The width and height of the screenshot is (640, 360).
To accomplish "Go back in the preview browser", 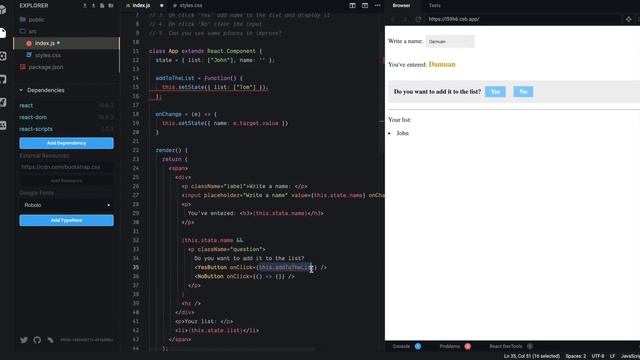I will click(x=393, y=19).
